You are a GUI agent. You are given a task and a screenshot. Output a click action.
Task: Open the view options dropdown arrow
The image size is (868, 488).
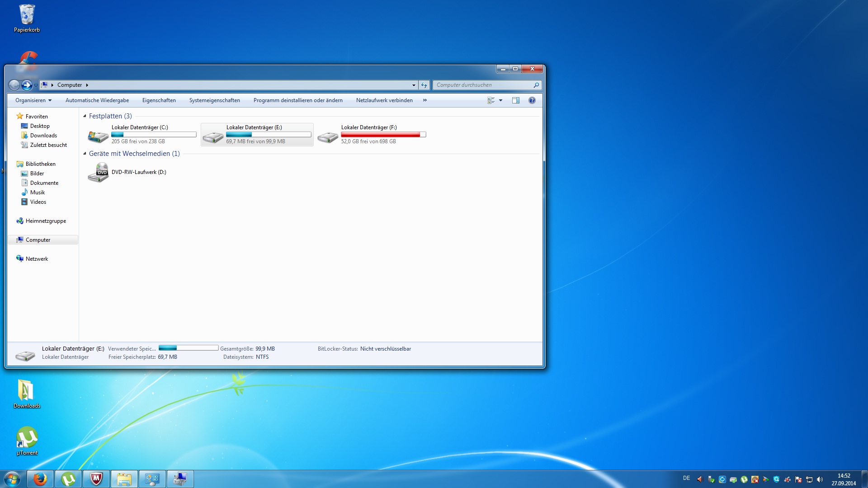500,100
